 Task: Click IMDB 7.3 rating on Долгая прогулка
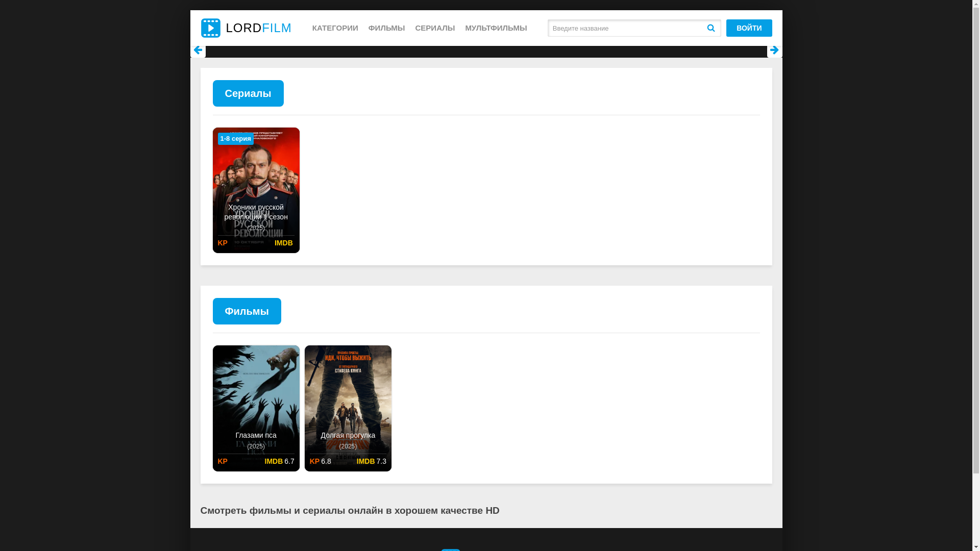(371, 461)
